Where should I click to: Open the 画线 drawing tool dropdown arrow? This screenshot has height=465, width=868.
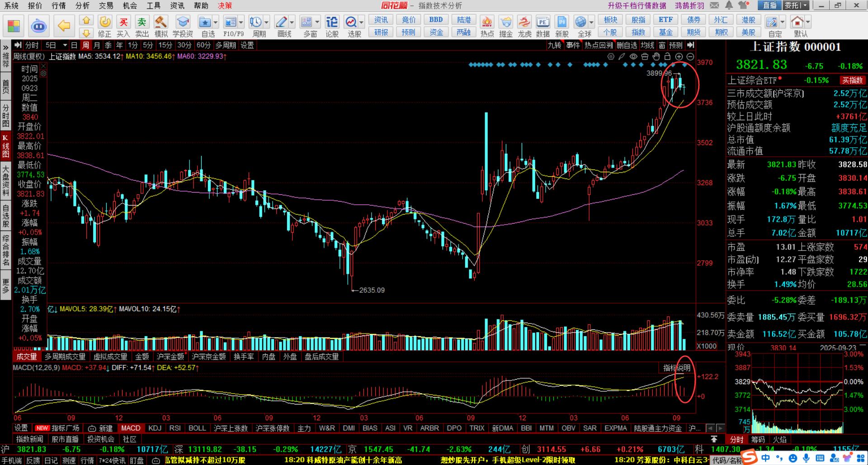coord(292,22)
